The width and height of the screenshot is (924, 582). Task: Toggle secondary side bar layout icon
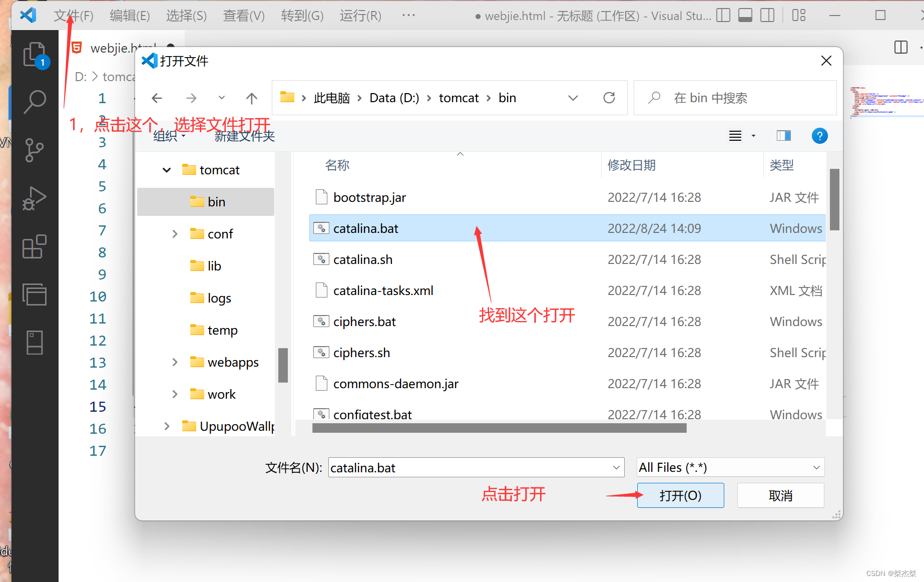(767, 16)
